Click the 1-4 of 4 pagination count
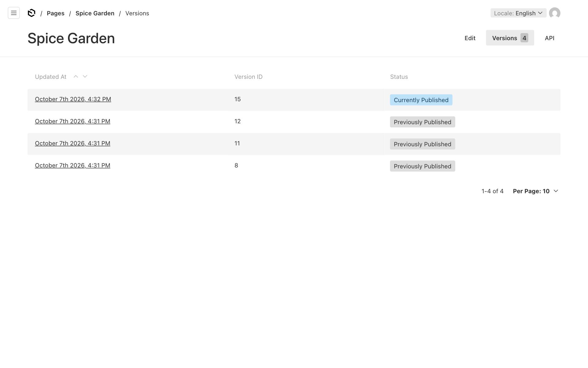Viewport: 588px width, 368px height. click(x=492, y=191)
